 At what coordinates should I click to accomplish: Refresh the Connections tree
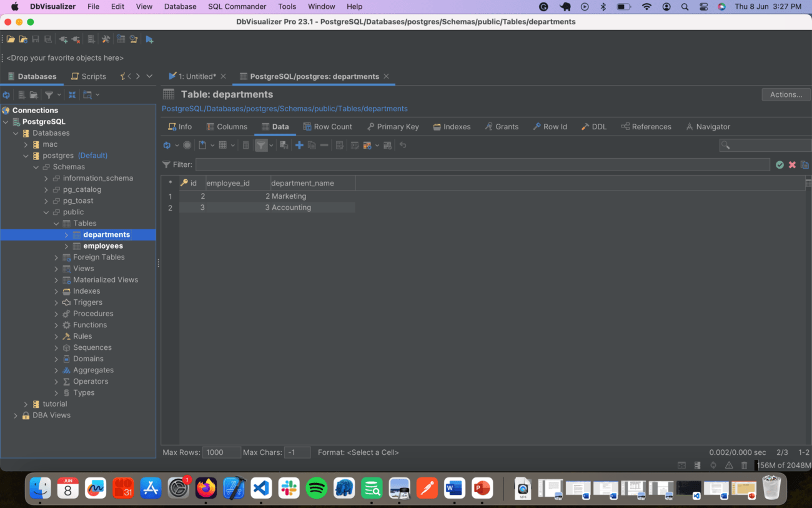click(x=6, y=94)
